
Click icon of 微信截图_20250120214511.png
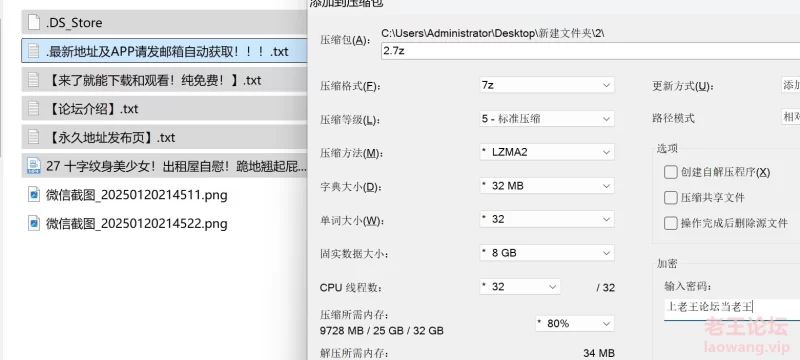tap(34, 195)
